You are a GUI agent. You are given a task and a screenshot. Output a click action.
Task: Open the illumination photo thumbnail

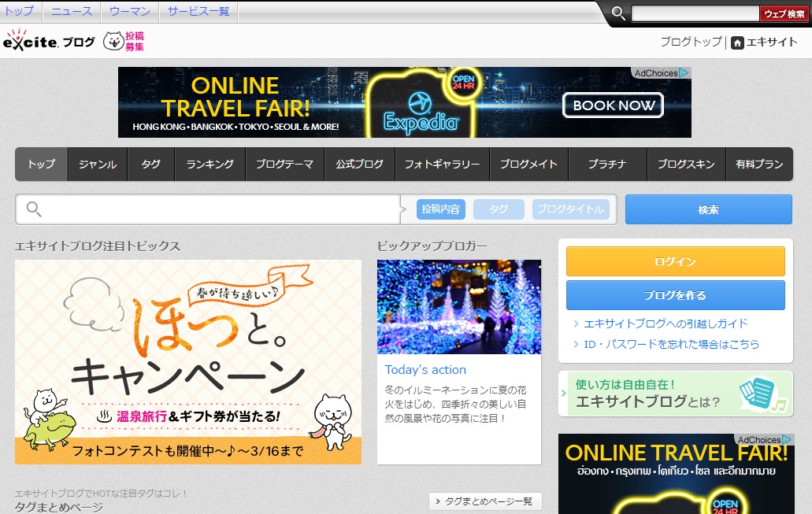click(x=459, y=307)
